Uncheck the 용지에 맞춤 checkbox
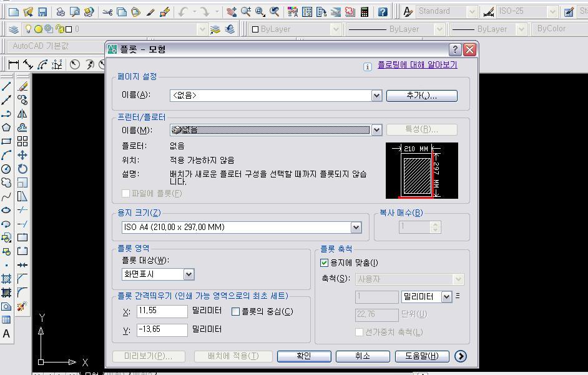588x375 pixels. click(325, 262)
